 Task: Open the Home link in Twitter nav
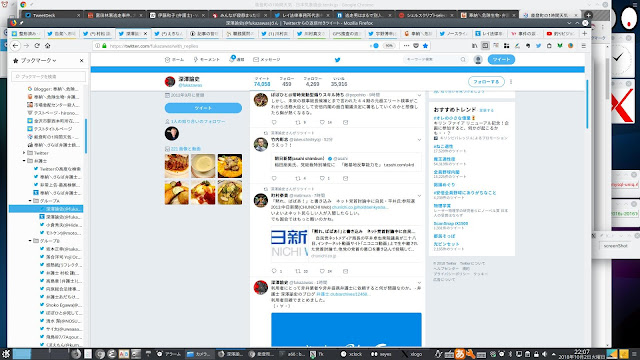pos(174,60)
